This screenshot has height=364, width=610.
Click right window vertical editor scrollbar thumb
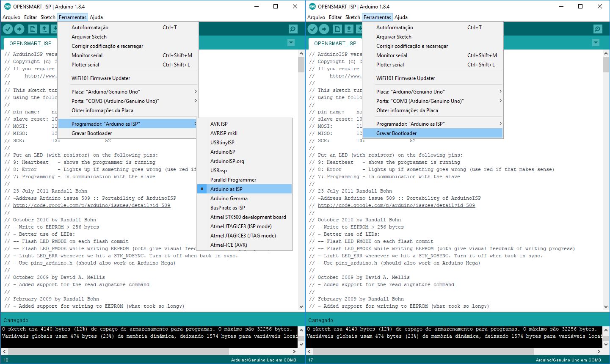click(606, 64)
